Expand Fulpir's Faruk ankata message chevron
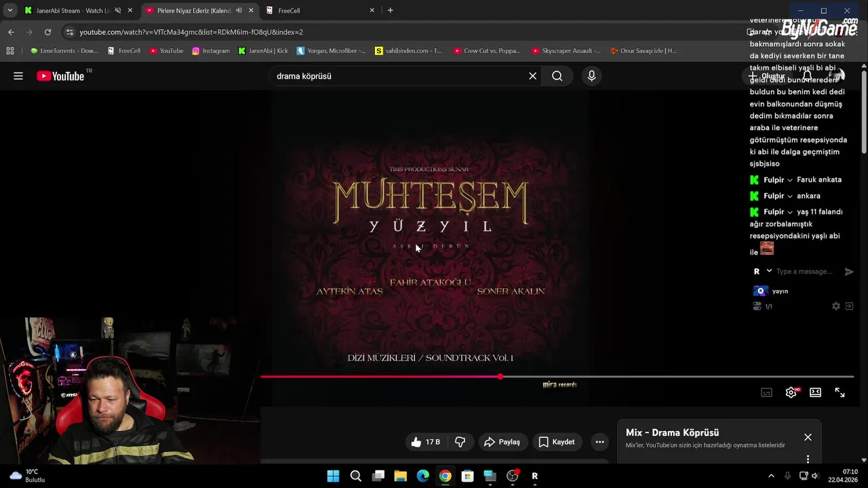The height and width of the screenshot is (488, 868). click(x=790, y=180)
